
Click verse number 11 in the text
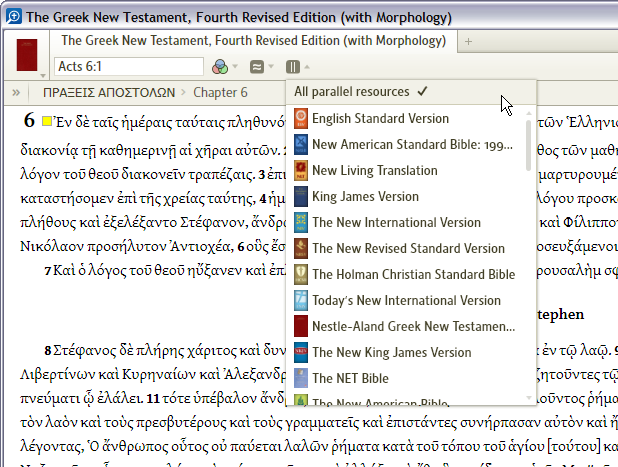point(153,398)
